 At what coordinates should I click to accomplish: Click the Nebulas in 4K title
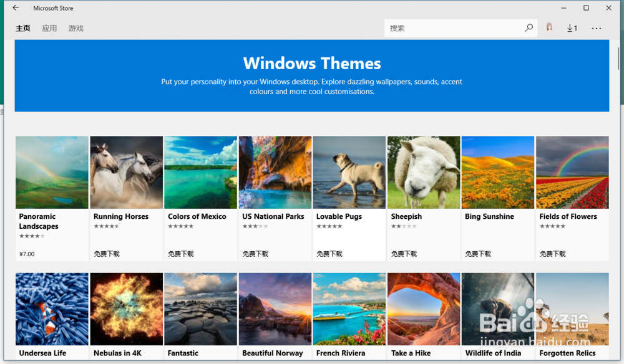[x=117, y=353]
